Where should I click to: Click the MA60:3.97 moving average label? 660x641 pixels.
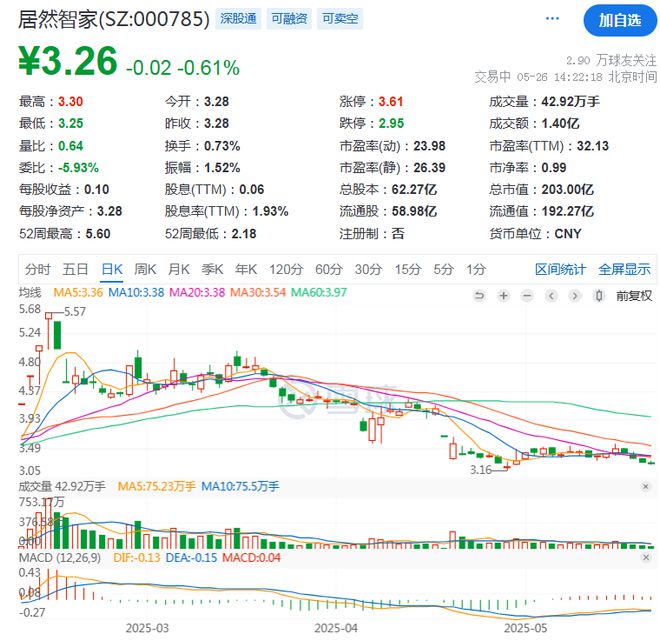coord(319,292)
